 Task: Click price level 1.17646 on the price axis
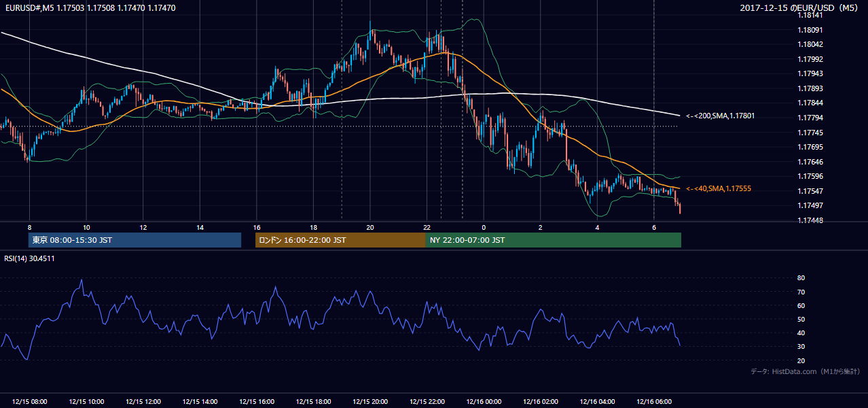click(810, 162)
